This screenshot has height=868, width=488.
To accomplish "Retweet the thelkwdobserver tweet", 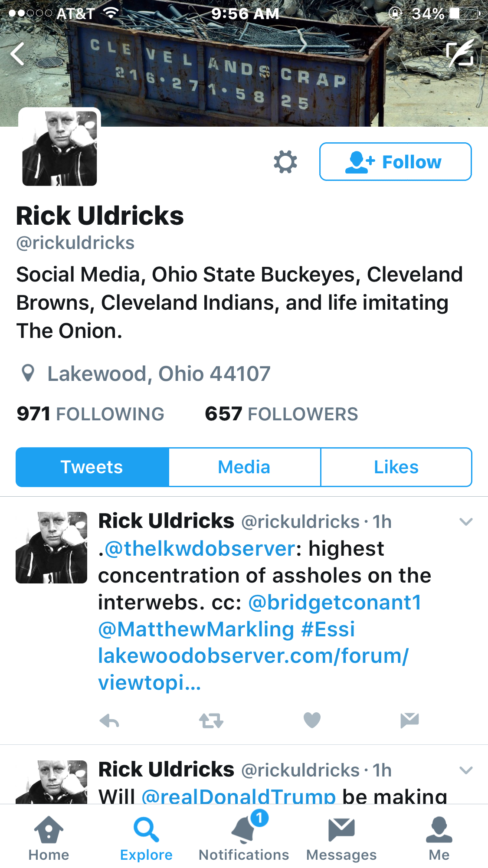I will (x=211, y=721).
